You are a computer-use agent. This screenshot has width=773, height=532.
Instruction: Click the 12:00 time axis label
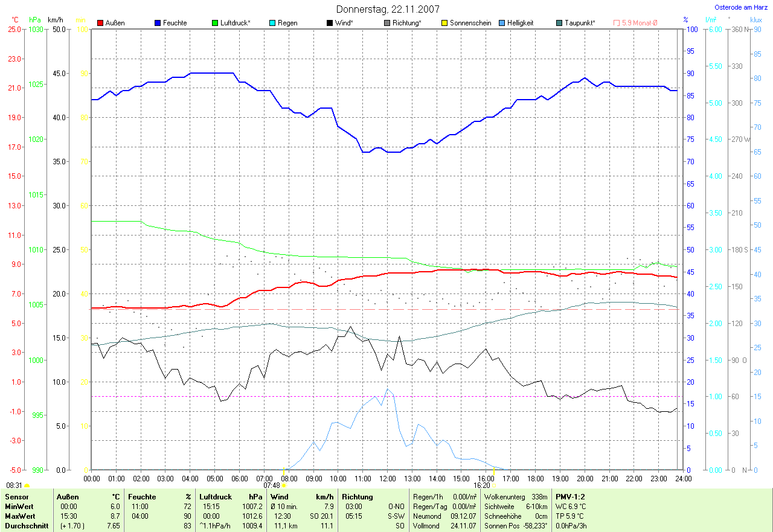coord(387,478)
